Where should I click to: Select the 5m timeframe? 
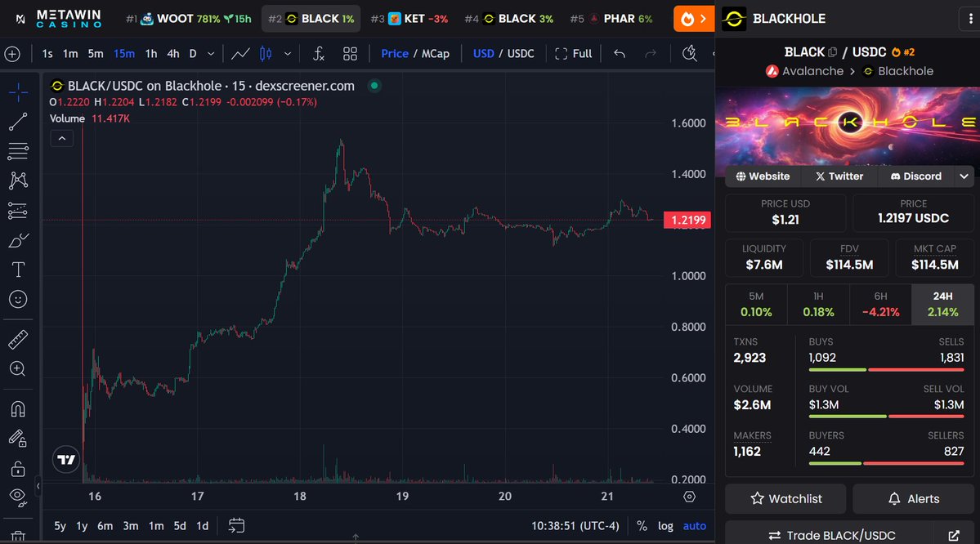pyautogui.click(x=96, y=55)
